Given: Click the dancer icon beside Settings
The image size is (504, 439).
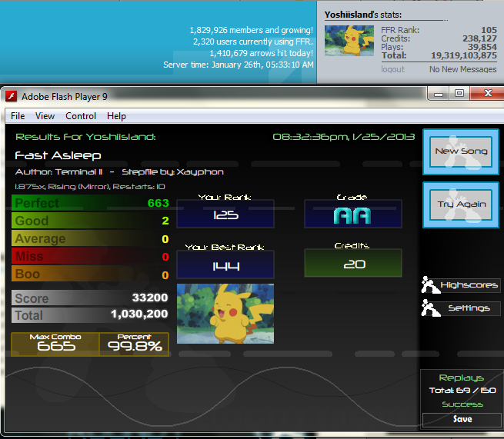Looking at the screenshot, I should 430,308.
